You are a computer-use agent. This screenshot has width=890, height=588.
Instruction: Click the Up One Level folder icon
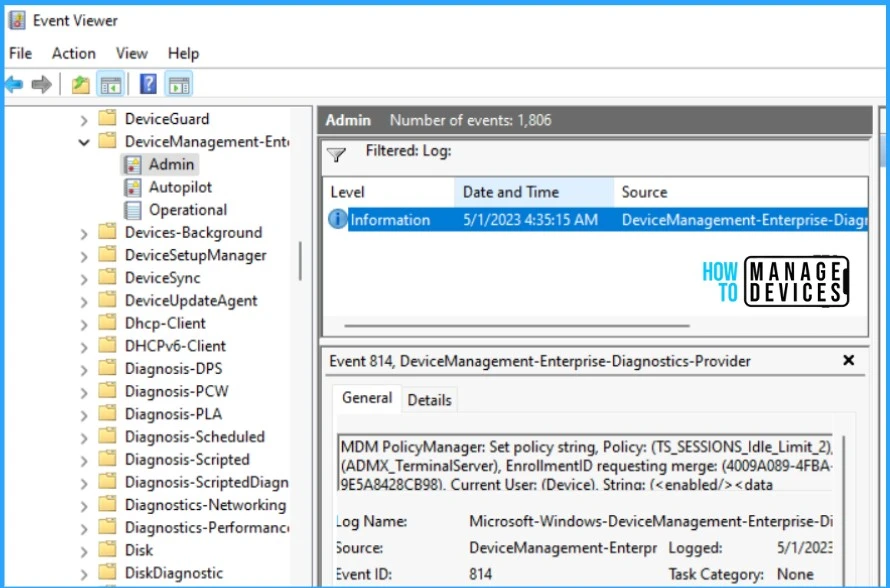click(x=81, y=85)
